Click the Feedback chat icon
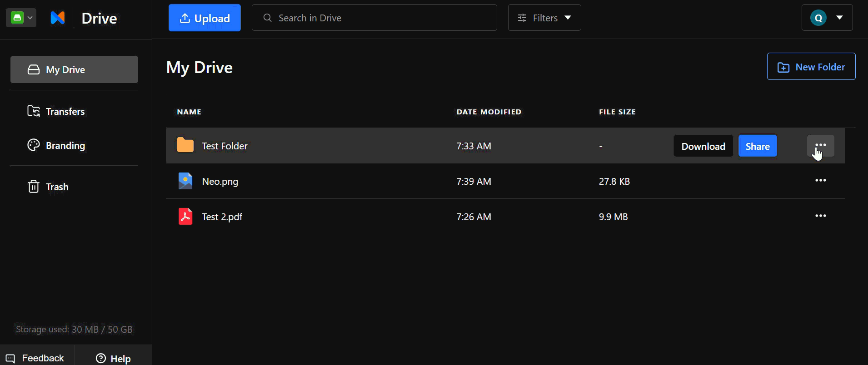Viewport: 868px width, 365px height. pos(10,358)
